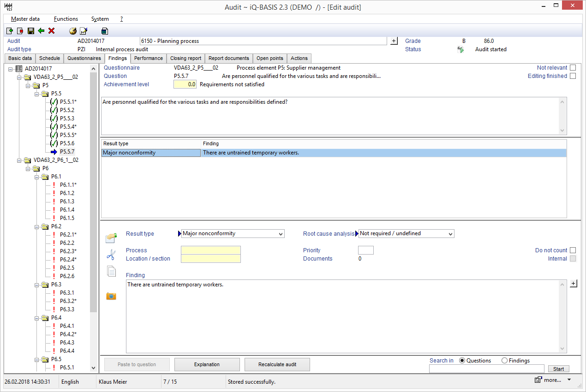Click the gauge with pencil toolbar icon
Image resolution: width=586 pixels, height=392 pixels.
[x=73, y=31]
